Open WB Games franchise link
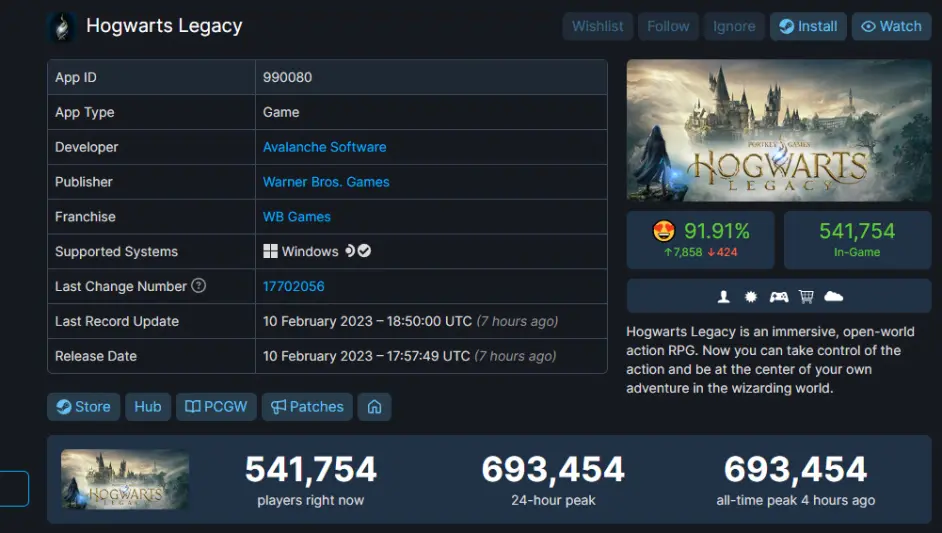The width and height of the screenshot is (942, 533). click(297, 217)
